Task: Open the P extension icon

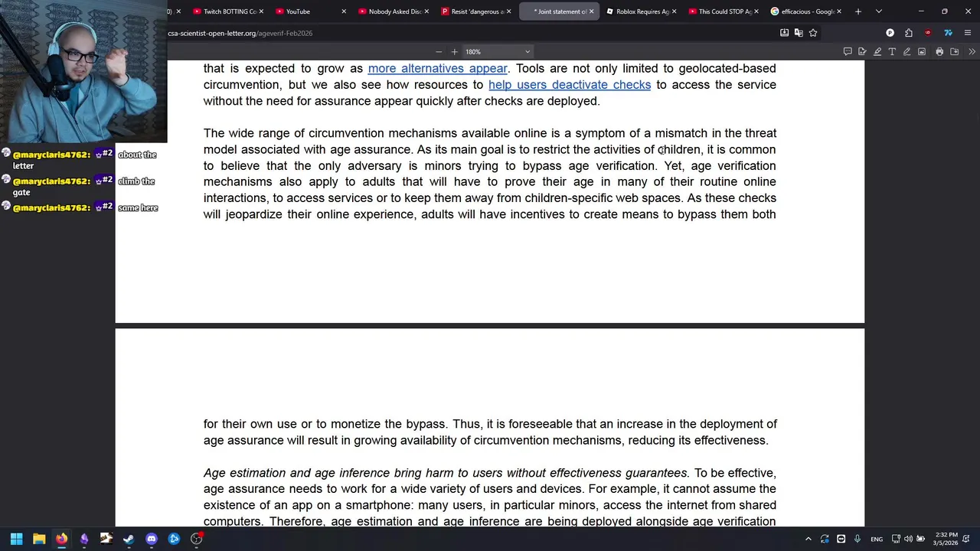Action: click(x=890, y=33)
